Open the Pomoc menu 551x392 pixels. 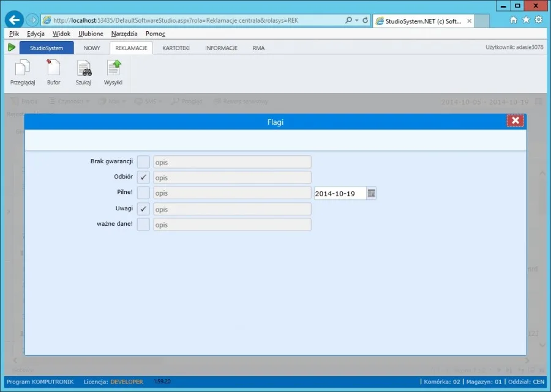156,34
